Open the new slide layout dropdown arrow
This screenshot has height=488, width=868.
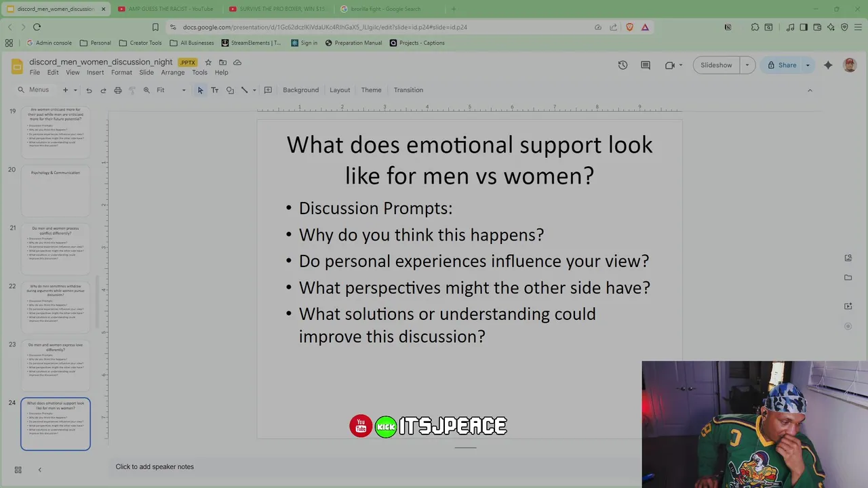tap(75, 90)
